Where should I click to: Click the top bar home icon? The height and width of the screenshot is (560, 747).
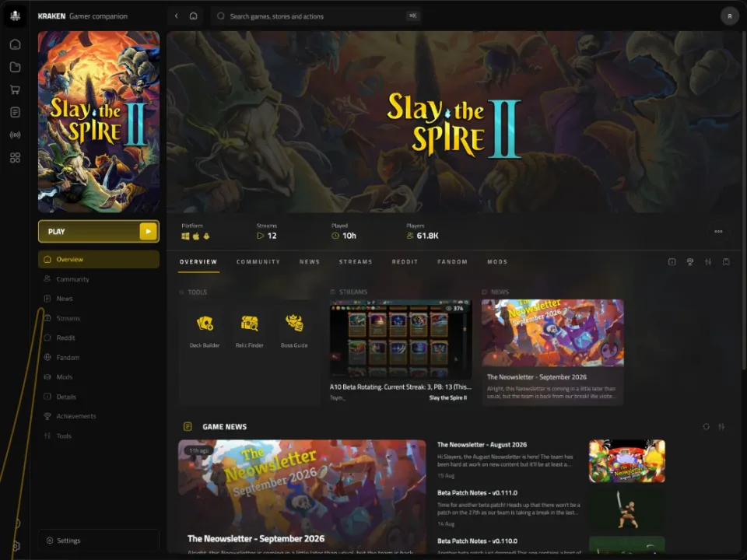[x=194, y=16]
